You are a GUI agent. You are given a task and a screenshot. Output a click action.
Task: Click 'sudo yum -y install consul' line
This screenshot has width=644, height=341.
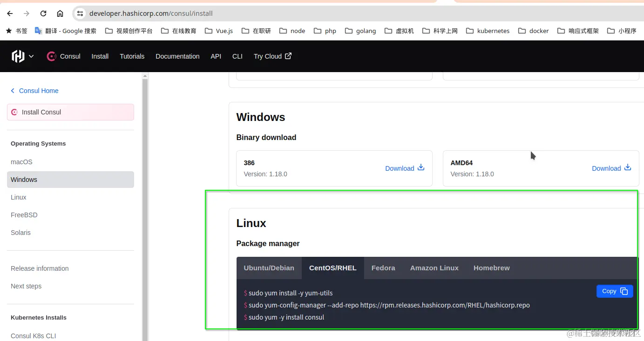coord(284,317)
